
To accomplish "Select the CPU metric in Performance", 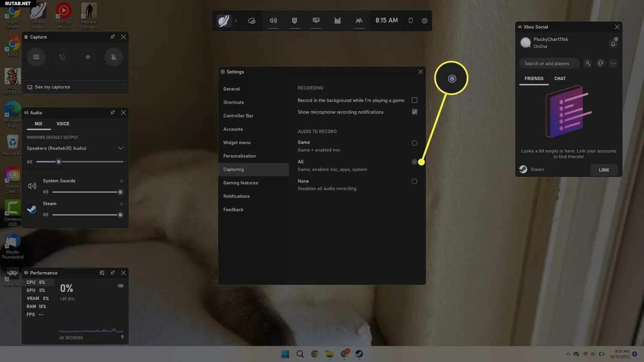I will click(38, 282).
